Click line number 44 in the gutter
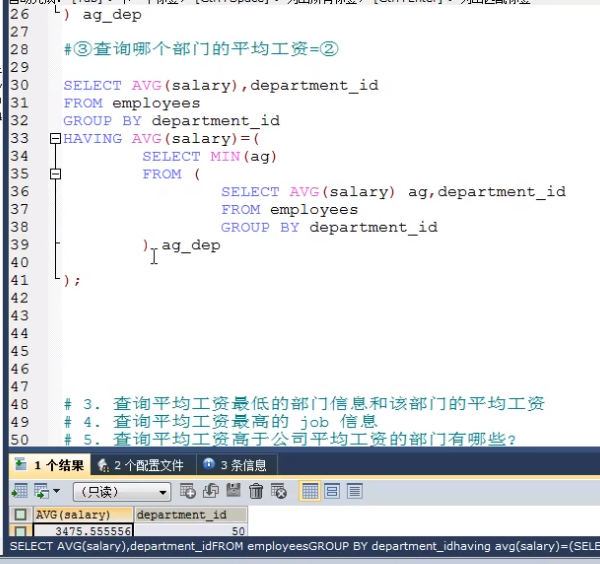 point(20,333)
